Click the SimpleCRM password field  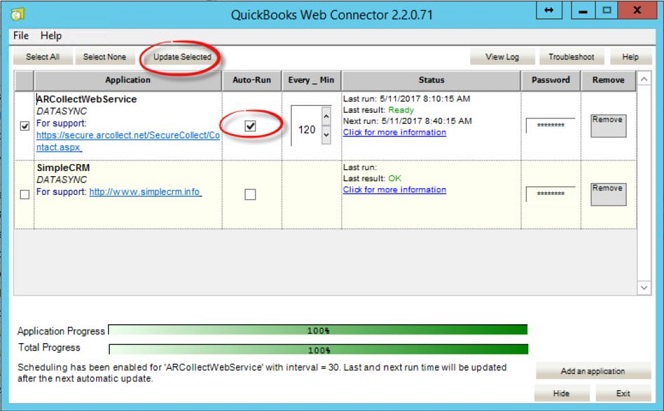(x=551, y=194)
